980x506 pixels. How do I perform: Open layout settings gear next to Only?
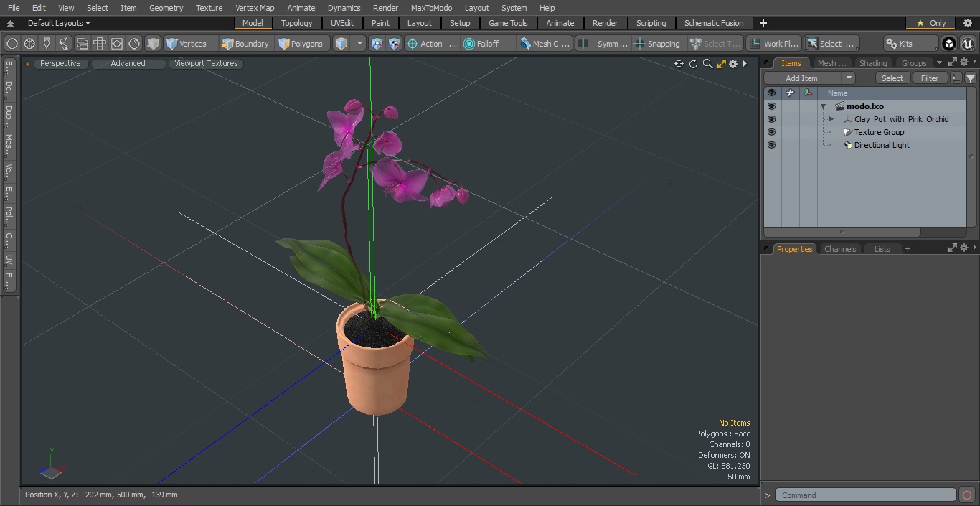click(x=967, y=23)
